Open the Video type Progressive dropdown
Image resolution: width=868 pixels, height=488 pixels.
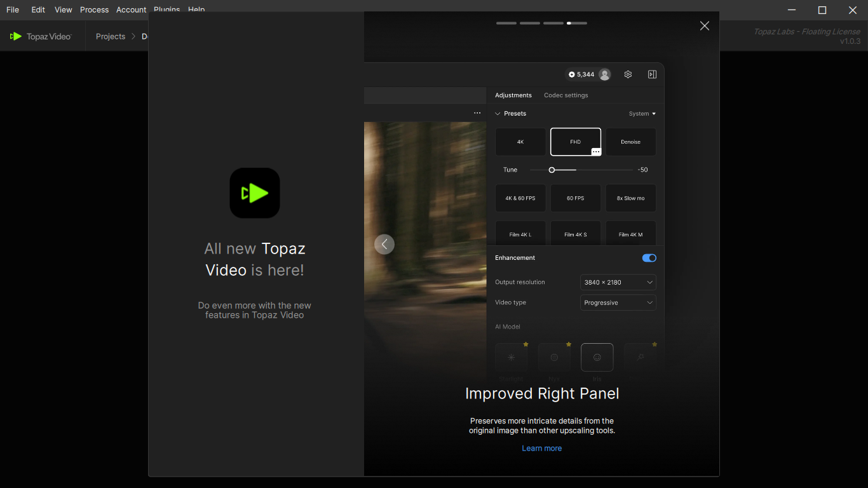click(x=618, y=302)
